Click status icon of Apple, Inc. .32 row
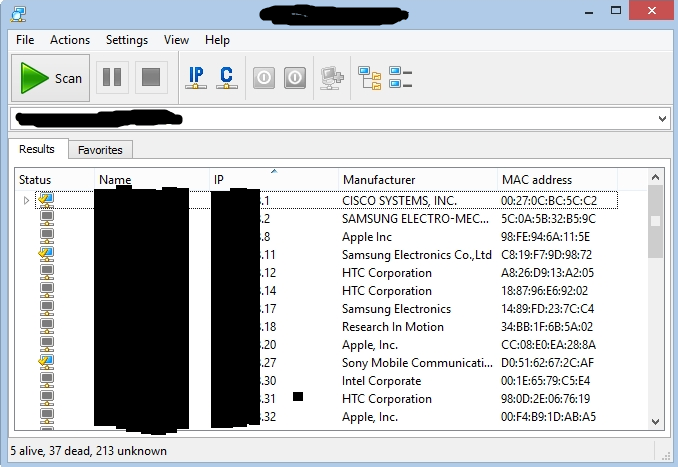Viewport: 678px width, 467px height. [47, 416]
